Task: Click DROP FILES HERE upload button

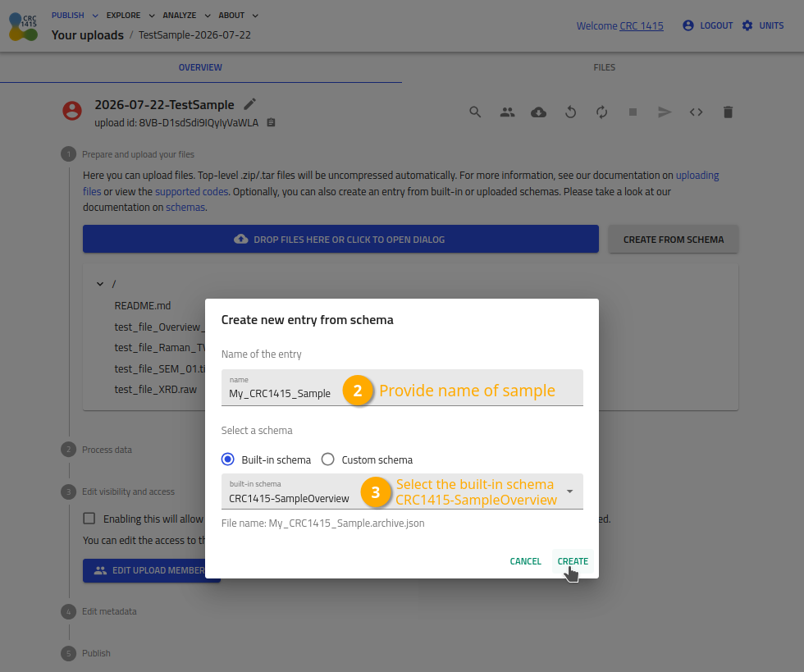Action: [340, 240]
